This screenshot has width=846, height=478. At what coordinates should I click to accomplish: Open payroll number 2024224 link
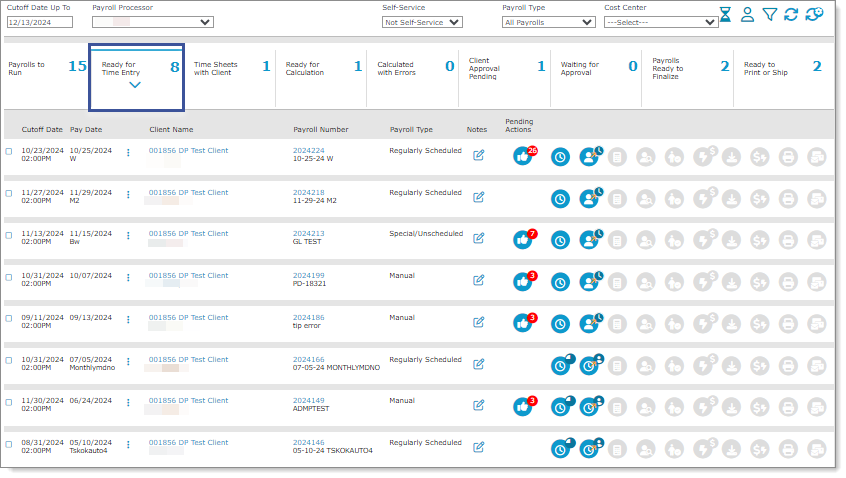tap(309, 151)
